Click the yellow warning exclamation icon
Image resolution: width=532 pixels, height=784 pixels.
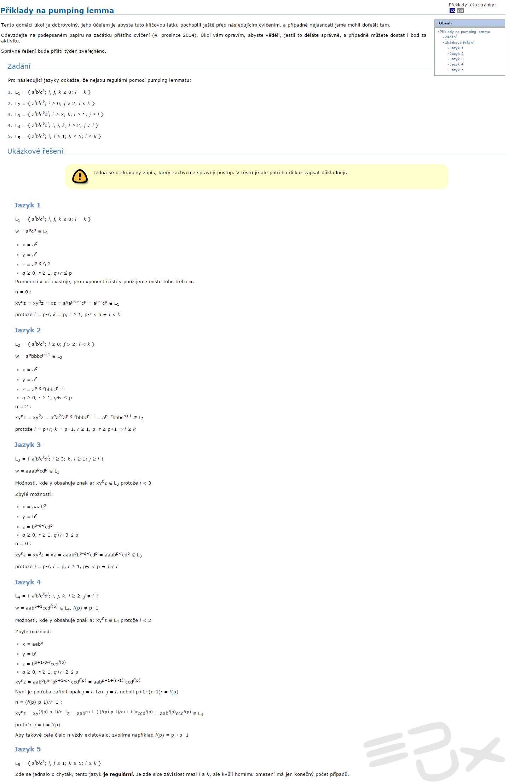pyautogui.click(x=80, y=176)
